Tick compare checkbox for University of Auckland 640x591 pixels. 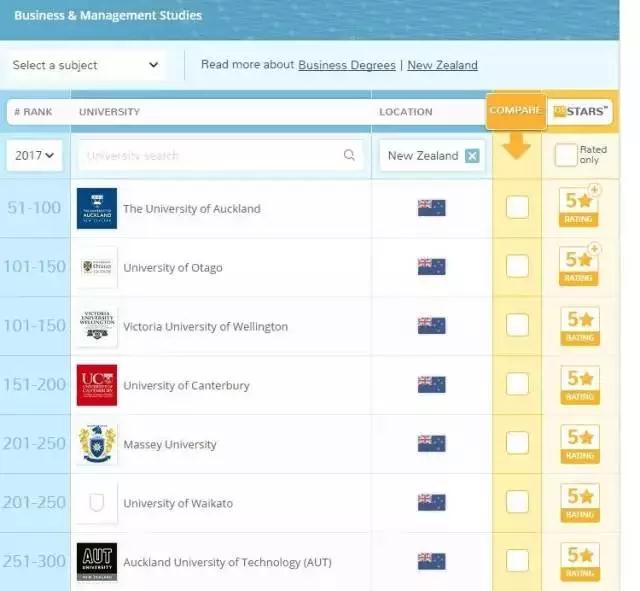click(x=517, y=208)
